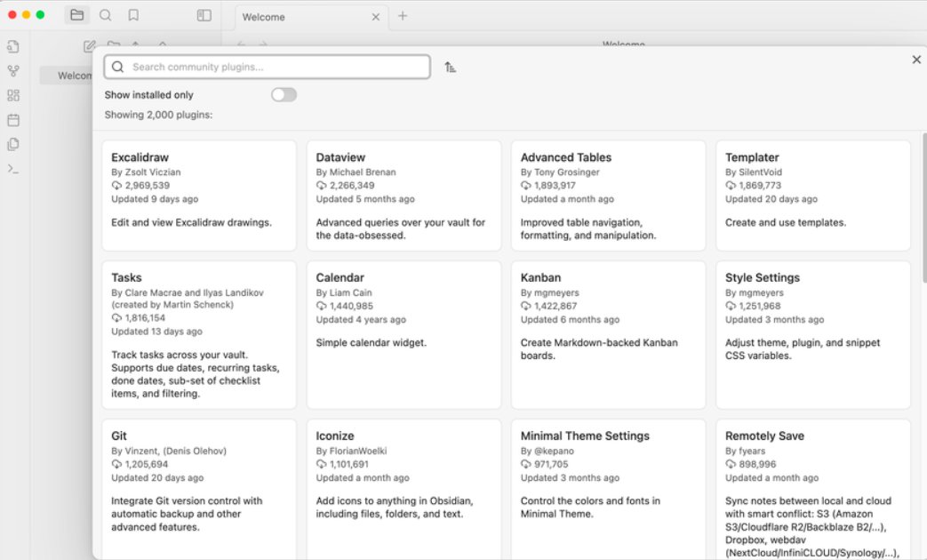Screen dimensions: 927x560
Task: Open the Style Settings plugin card
Action: coord(813,335)
